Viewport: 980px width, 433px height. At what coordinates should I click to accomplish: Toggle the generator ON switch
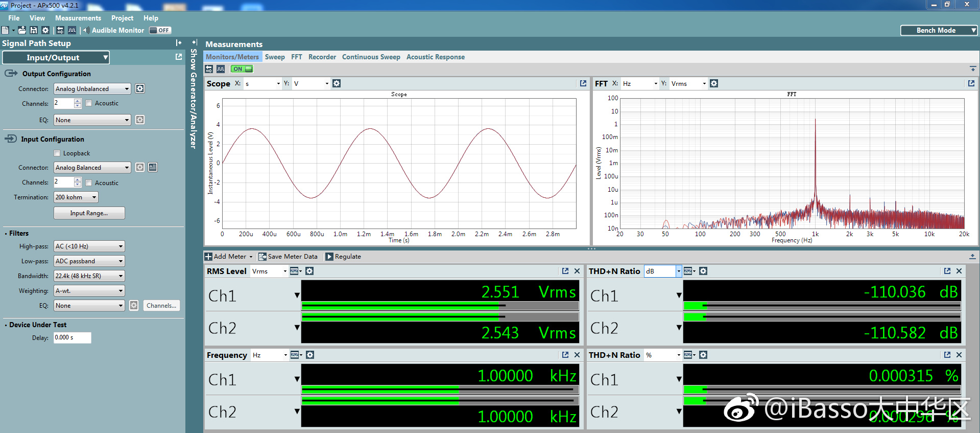242,69
